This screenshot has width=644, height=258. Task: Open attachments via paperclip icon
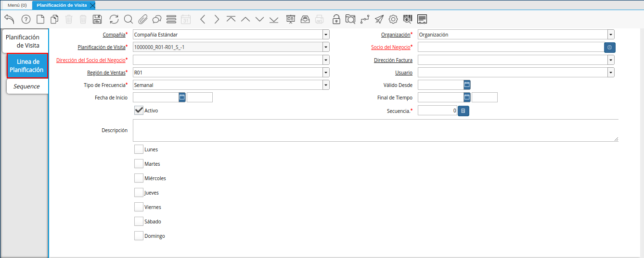(x=142, y=19)
